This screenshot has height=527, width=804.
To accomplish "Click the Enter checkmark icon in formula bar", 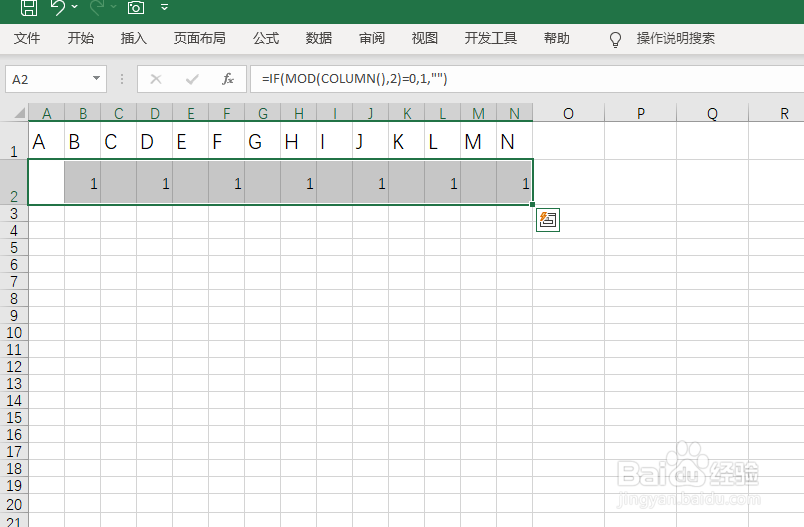I will pyautogui.click(x=192, y=79).
